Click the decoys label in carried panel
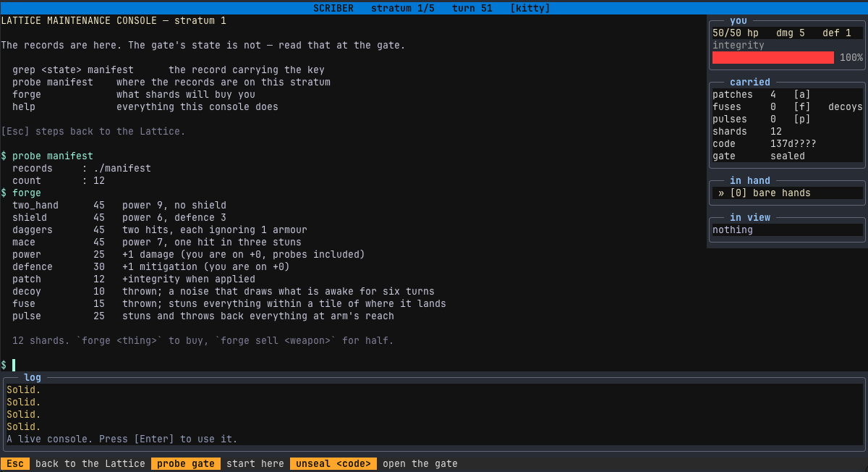 click(846, 106)
